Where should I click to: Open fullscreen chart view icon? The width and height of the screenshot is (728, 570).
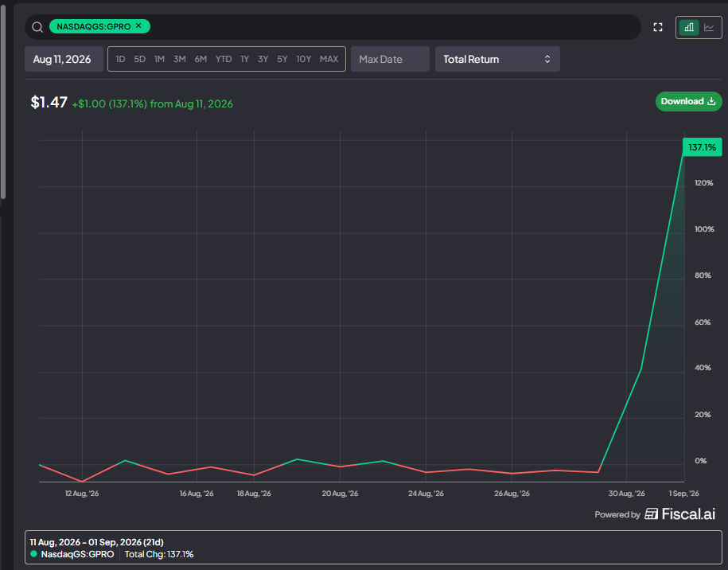[658, 27]
